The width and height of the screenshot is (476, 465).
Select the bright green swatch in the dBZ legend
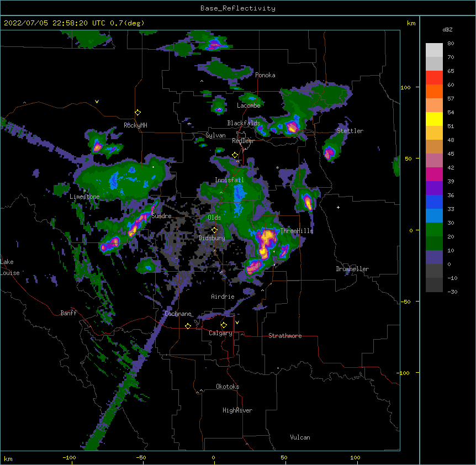click(x=434, y=230)
